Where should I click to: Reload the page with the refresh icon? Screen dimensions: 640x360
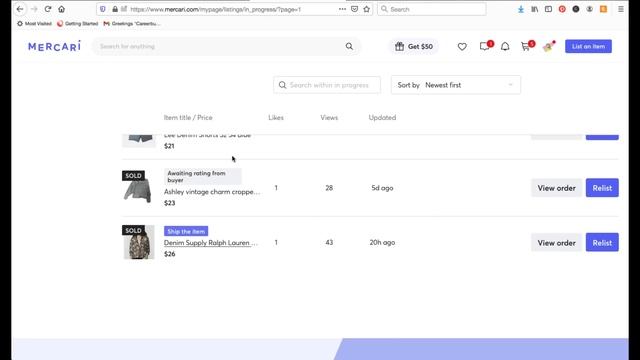[x=48, y=9]
